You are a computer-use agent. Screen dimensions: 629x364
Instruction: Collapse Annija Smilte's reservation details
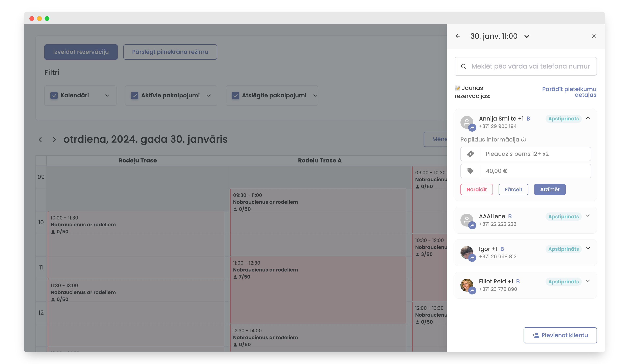pos(588,118)
